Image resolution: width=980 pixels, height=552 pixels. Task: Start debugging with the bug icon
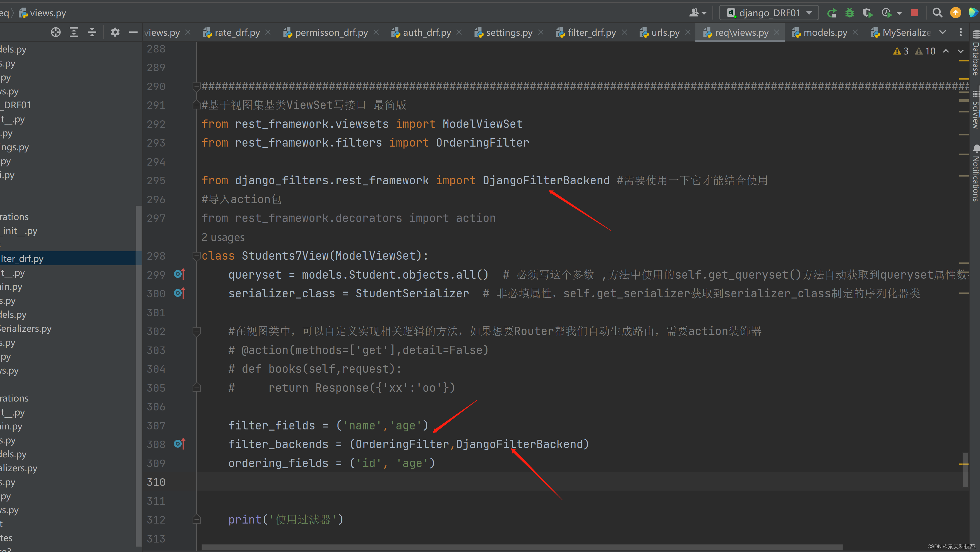point(849,13)
